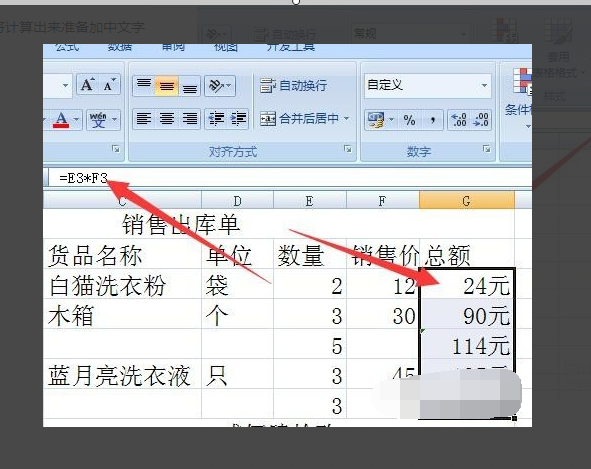Apply top vertical alignment
The image size is (591, 469).
tap(144, 86)
